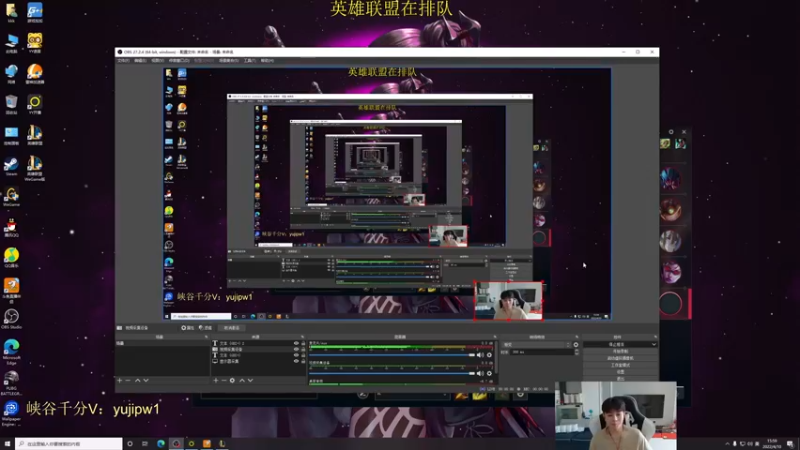Show hidden system tray icons
The image size is (800, 450).
pos(728,444)
